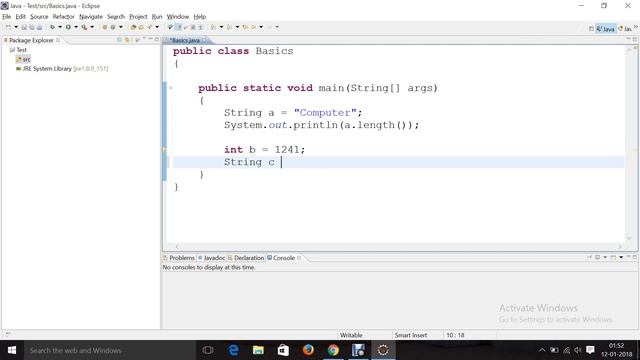Open the Search menu

click(116, 17)
